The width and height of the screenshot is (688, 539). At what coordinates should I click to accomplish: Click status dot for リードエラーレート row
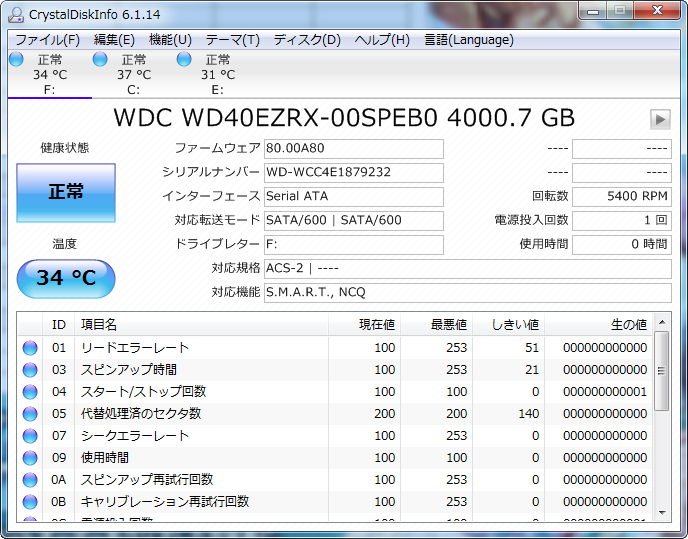click(x=30, y=348)
